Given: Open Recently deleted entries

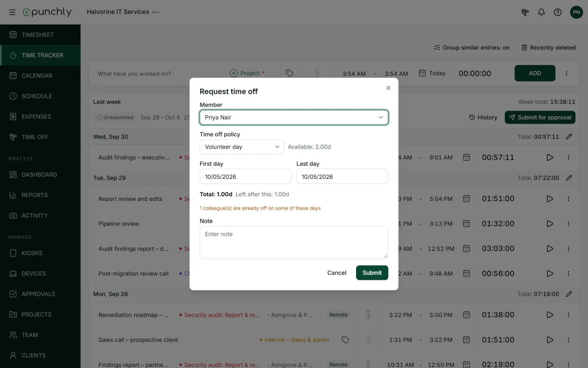Looking at the screenshot, I should (548, 47).
